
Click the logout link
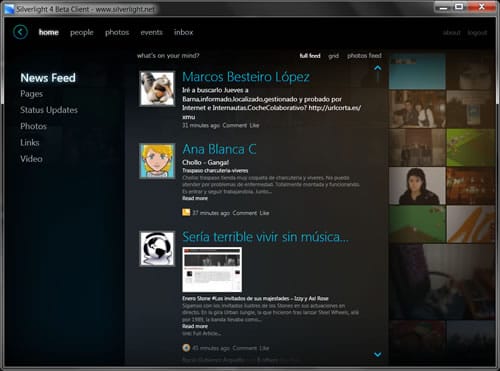[x=477, y=33]
